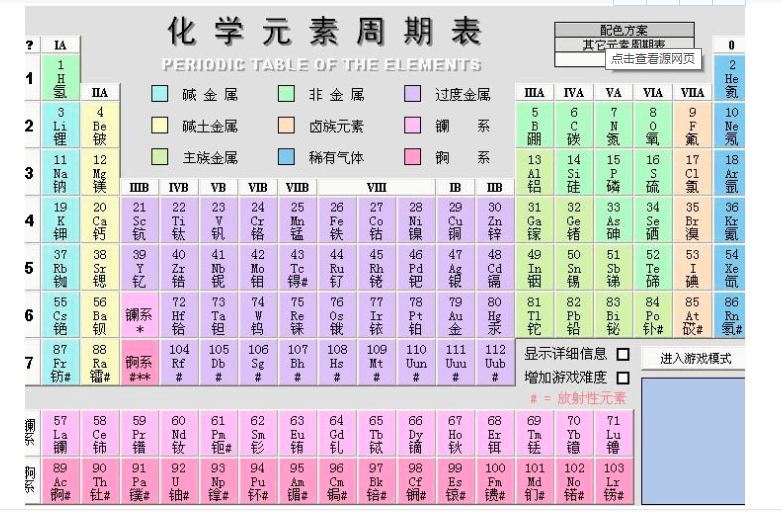Click 稀有气体 blue legend swatch
Image resolution: width=782 pixels, height=512 pixels.
[x=286, y=157]
